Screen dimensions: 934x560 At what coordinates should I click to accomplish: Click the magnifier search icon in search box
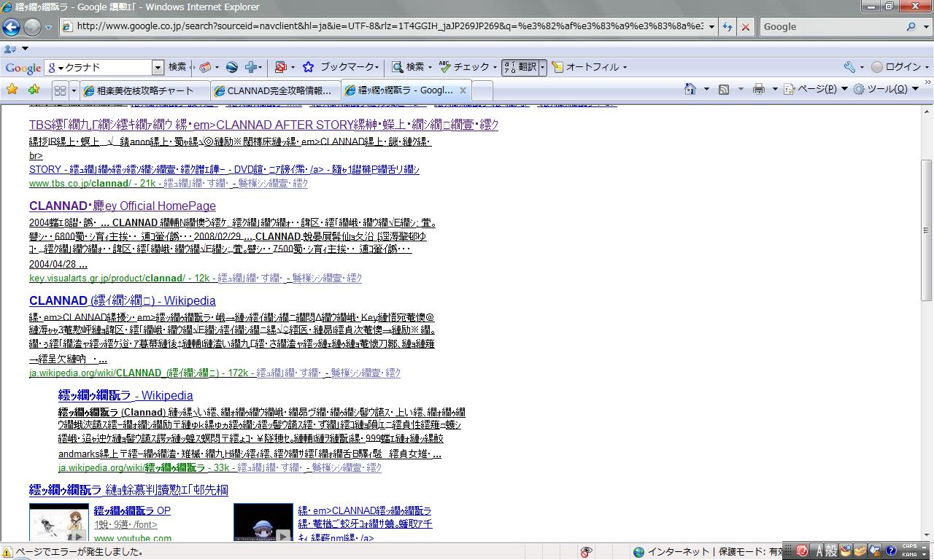coord(911,26)
